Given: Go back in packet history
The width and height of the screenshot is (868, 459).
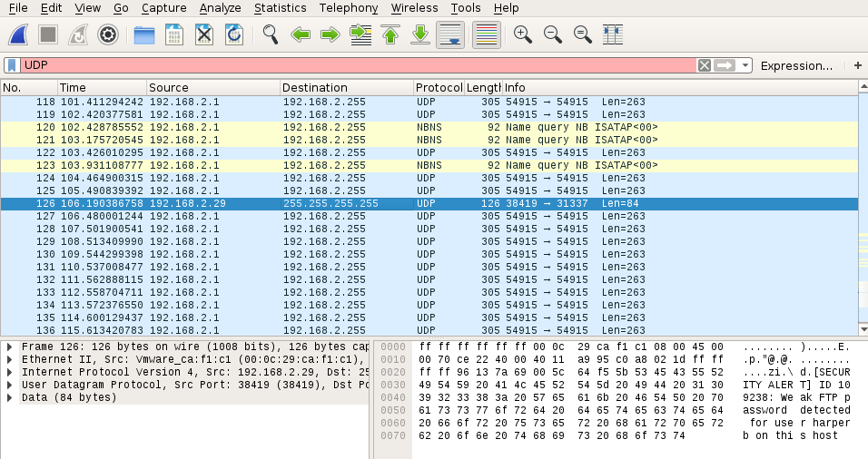Looking at the screenshot, I should [301, 34].
